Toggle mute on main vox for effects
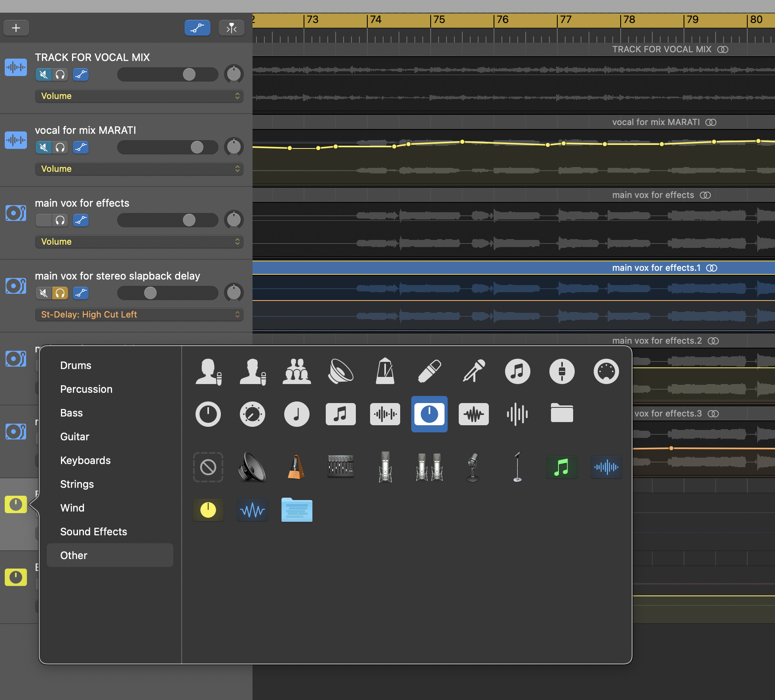Screen dimensions: 775x700 pyautogui.click(x=44, y=220)
